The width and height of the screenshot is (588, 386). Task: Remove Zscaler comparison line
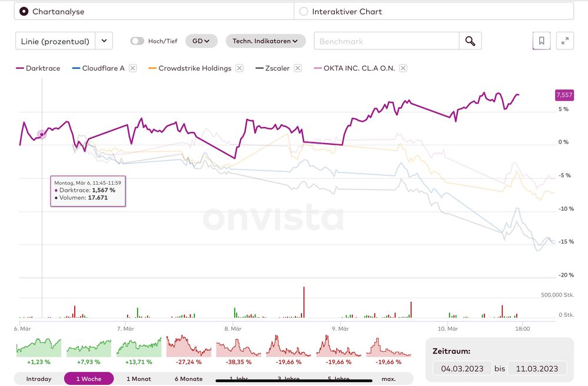298,68
